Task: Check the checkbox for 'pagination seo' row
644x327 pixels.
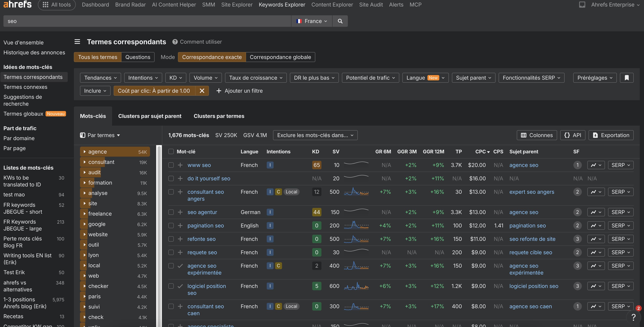Action: point(171,225)
